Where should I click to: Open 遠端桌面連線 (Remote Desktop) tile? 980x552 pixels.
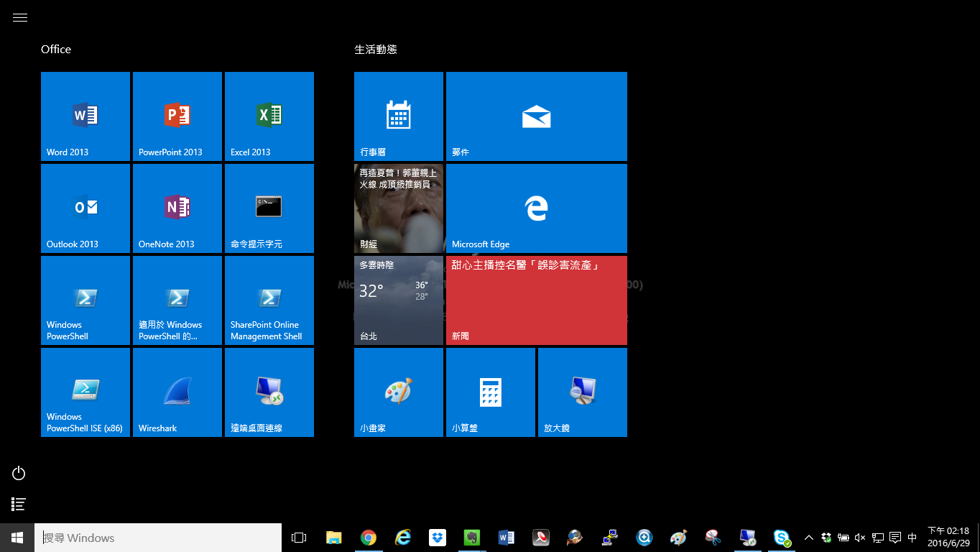pyautogui.click(x=269, y=392)
